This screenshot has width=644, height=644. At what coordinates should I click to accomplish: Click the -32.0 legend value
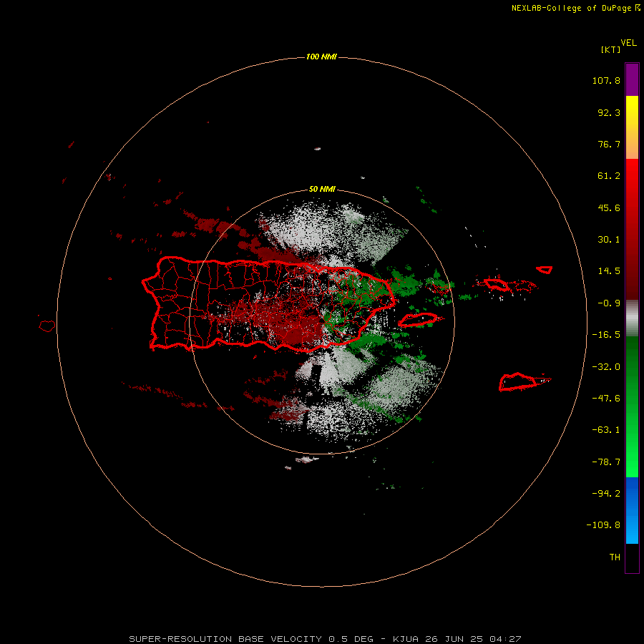click(606, 367)
